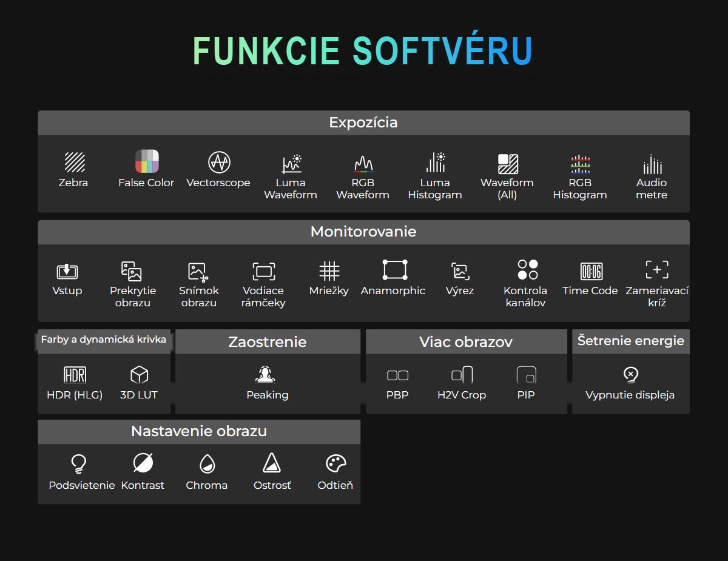Screen dimensions: 728x561
Task: Select the RGB Waveform icon
Action: [x=363, y=164]
